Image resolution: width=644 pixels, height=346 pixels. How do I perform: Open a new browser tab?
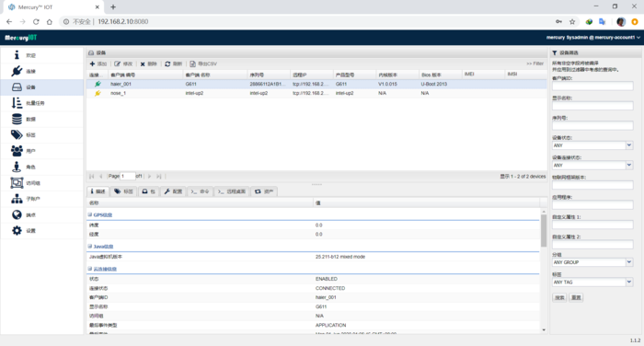point(113,7)
